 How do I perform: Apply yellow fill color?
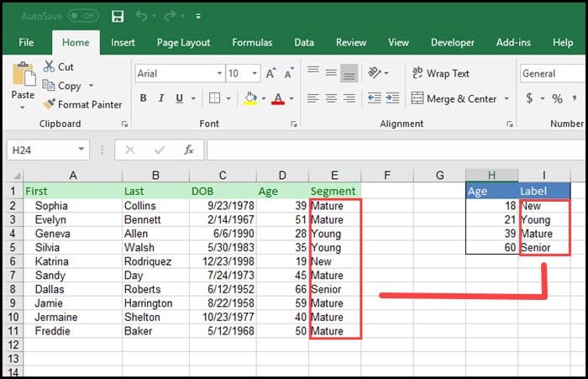pyautogui.click(x=249, y=98)
